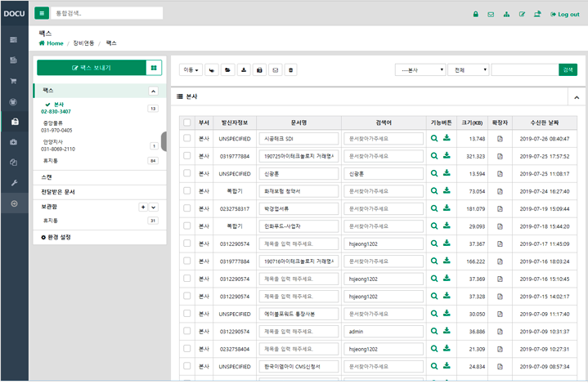Open the organization chart icon in top bar
The height and width of the screenshot is (384, 588).
tap(506, 14)
